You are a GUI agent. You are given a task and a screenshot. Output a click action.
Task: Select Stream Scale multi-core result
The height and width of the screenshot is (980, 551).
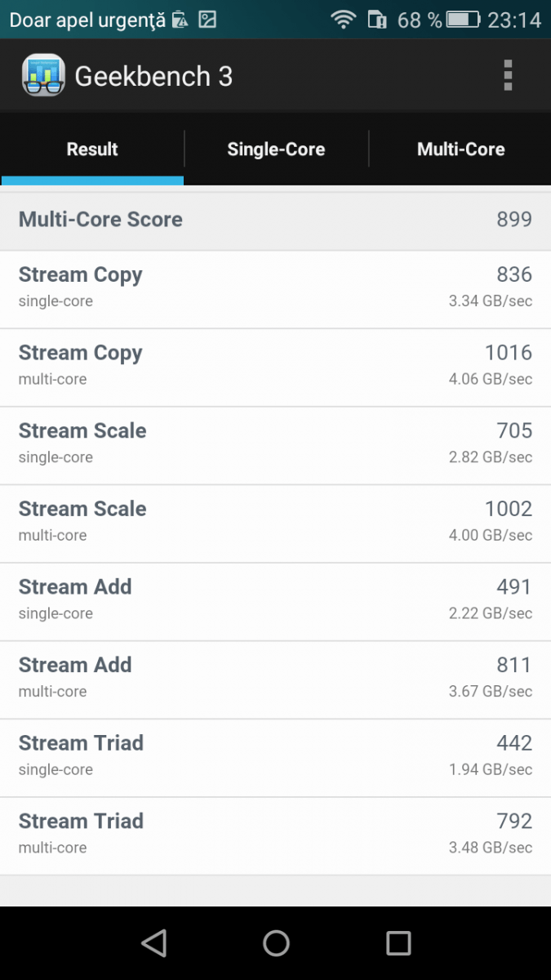275,524
